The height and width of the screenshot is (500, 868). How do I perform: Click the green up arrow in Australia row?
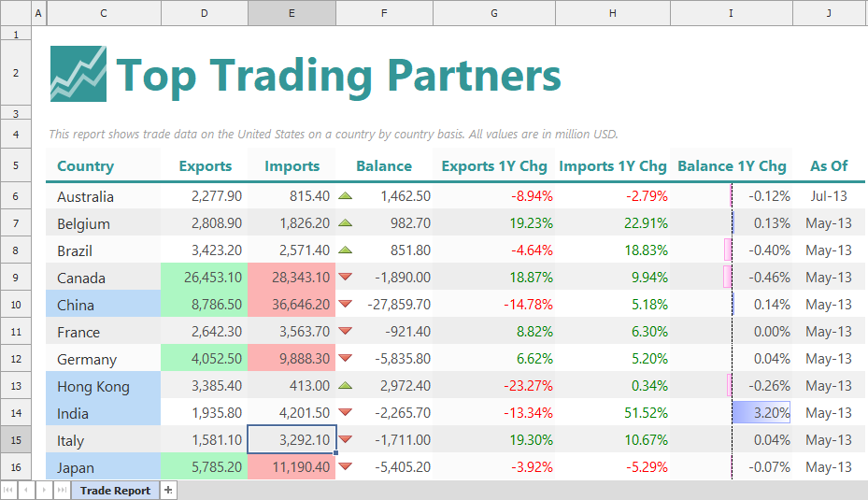[346, 196]
